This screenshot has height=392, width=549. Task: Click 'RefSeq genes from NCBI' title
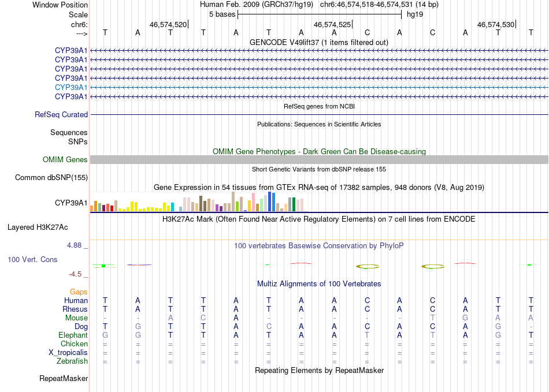point(319,106)
